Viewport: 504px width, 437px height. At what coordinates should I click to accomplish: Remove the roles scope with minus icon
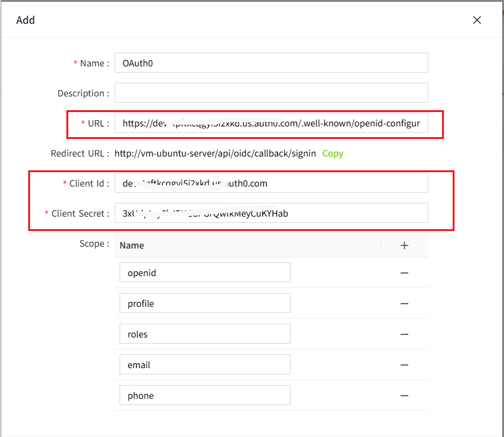point(404,334)
